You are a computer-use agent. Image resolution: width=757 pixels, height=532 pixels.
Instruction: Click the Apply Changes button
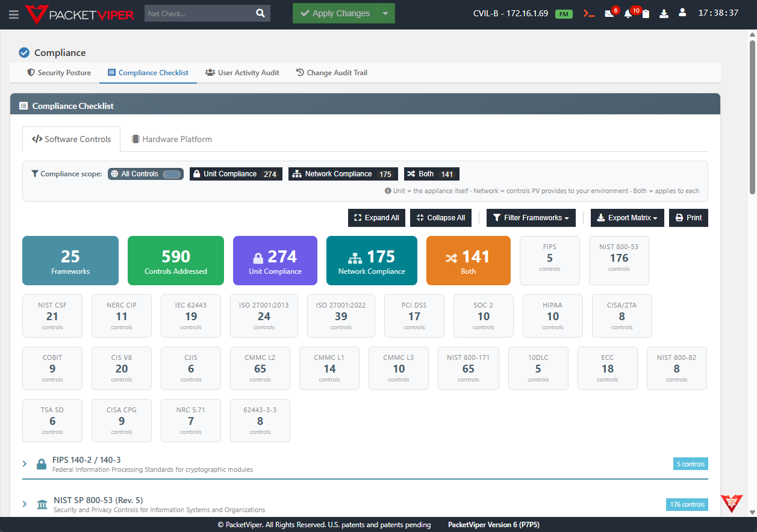[335, 13]
